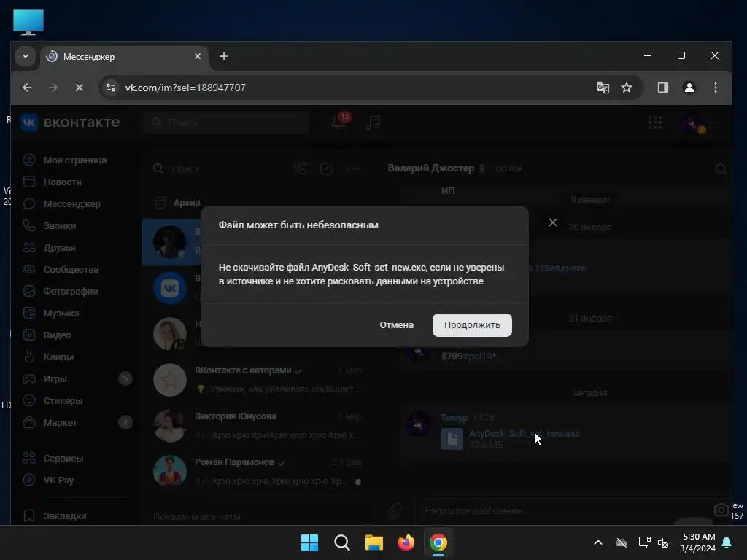Open Chrome profile icon
Viewport: 747px width, 560px height.
[x=689, y=87]
